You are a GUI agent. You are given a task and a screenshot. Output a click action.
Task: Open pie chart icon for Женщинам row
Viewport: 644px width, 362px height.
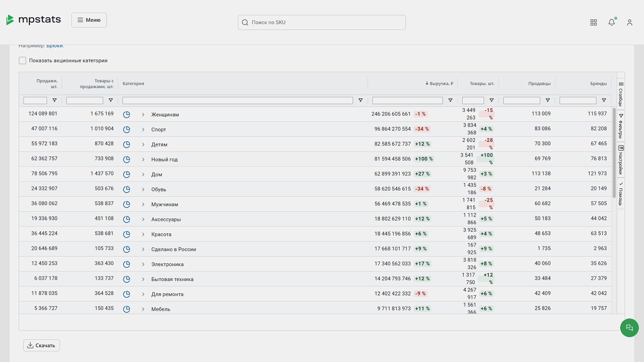[127, 115]
